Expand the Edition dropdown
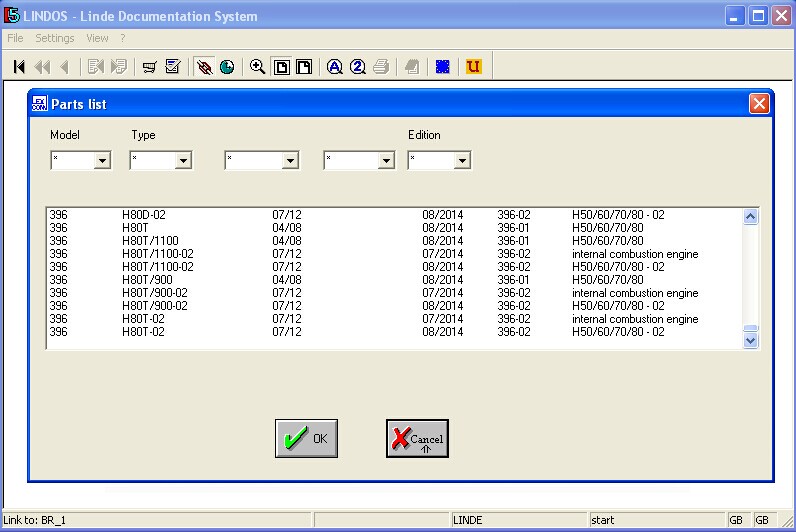 point(462,161)
